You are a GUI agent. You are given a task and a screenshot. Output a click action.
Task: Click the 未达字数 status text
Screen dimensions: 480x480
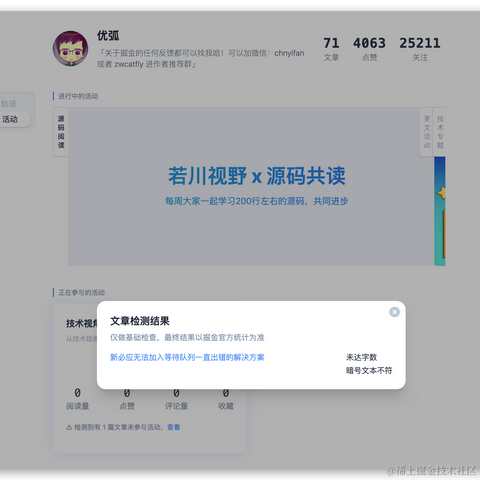click(x=362, y=357)
